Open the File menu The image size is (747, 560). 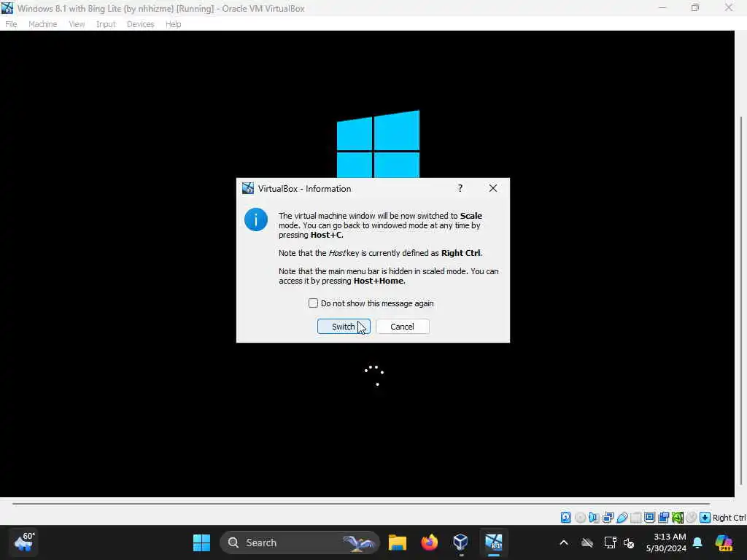(x=11, y=24)
